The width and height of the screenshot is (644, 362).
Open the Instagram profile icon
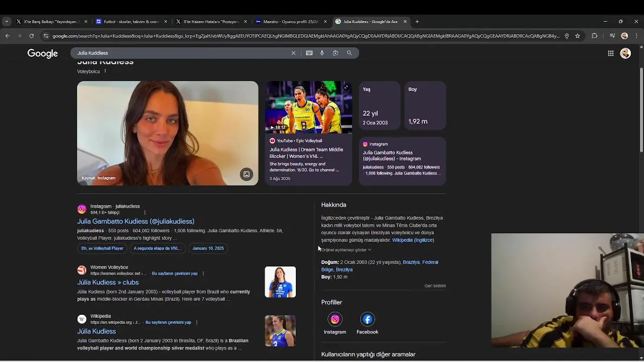[335, 319]
